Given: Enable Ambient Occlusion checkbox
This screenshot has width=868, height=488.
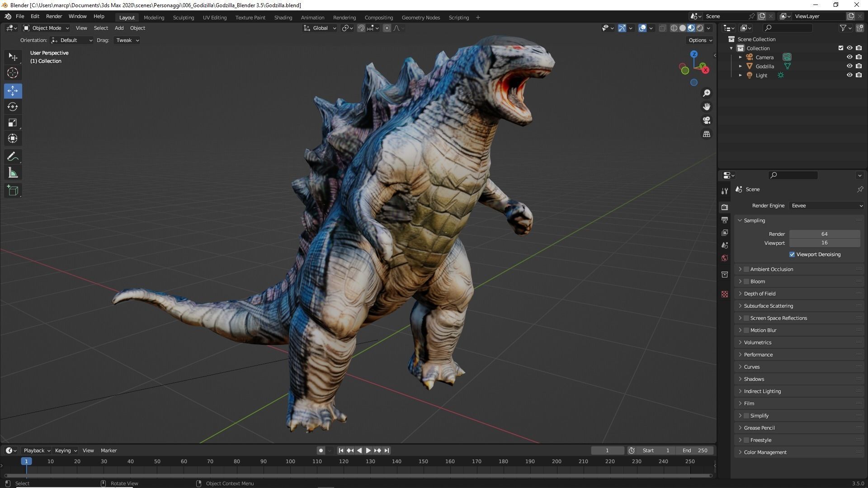Looking at the screenshot, I should [x=746, y=269].
